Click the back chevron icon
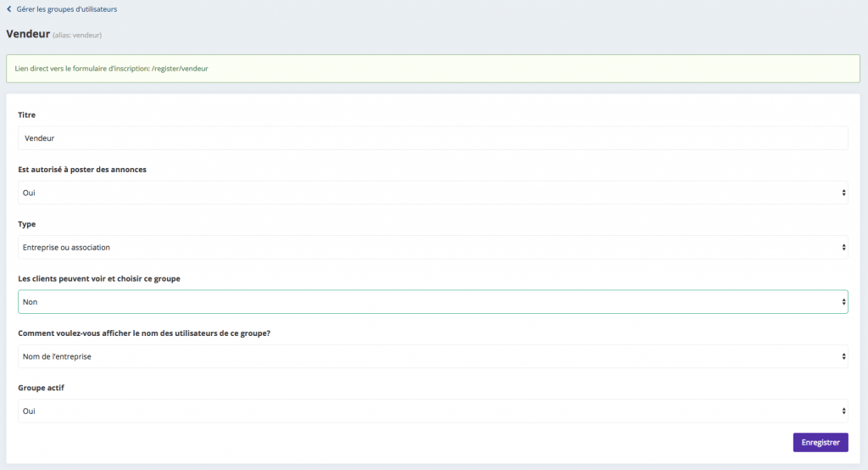 click(x=8, y=8)
